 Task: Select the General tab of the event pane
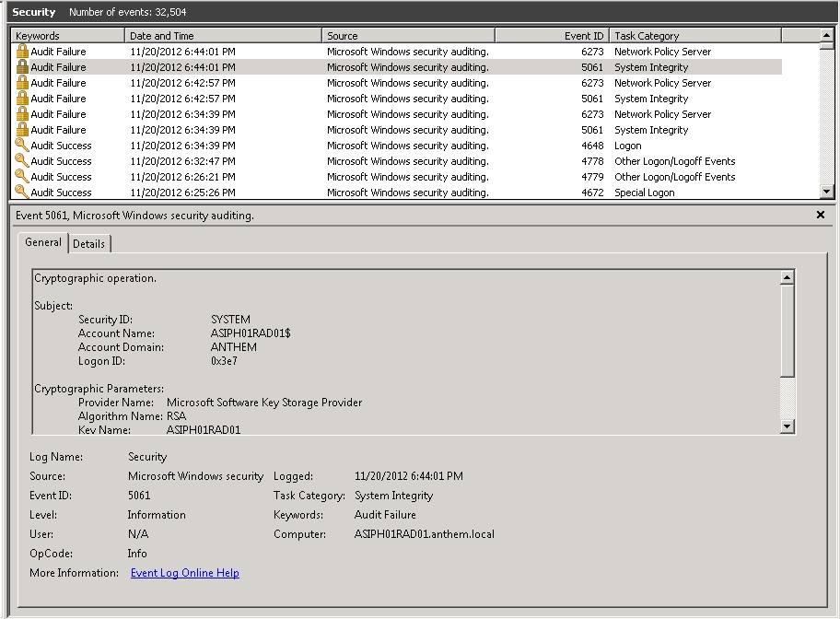click(x=42, y=243)
